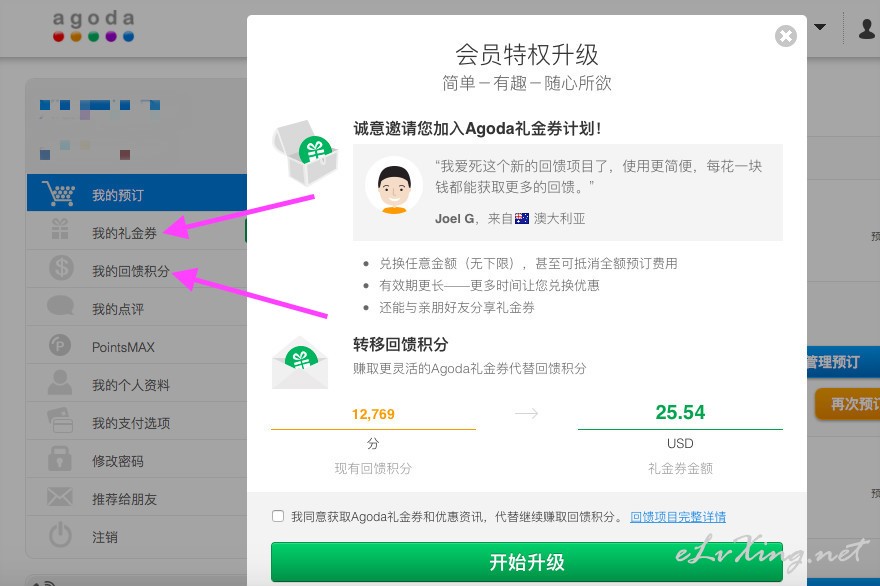Click the 会员特权升级 dialog title

pyautogui.click(x=526, y=54)
